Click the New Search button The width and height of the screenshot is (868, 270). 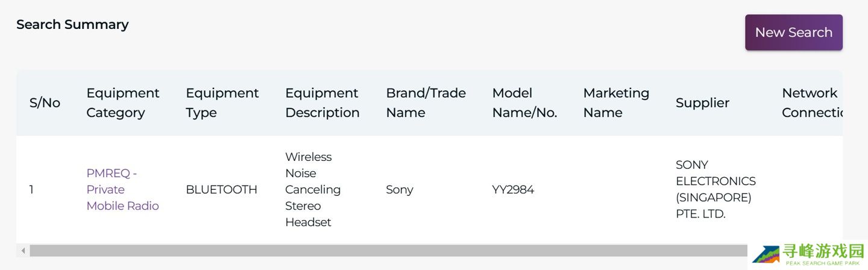[x=793, y=33]
